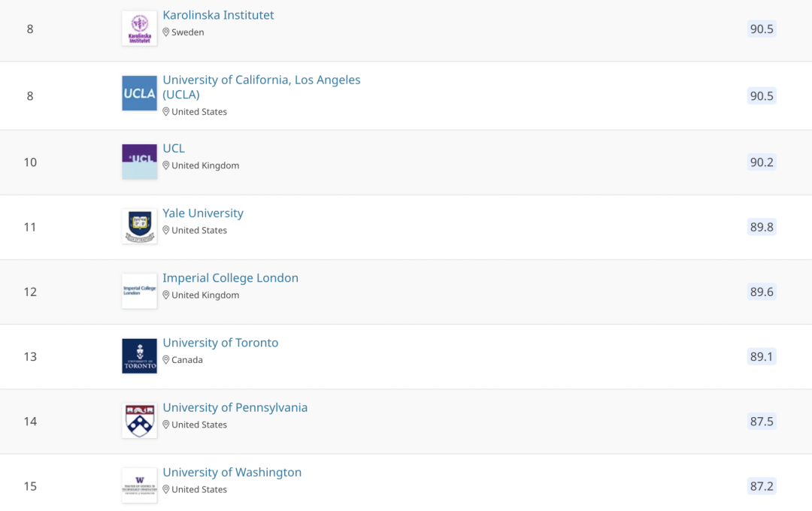Open the Yale University link
This screenshot has height=511, width=812.
(203, 213)
